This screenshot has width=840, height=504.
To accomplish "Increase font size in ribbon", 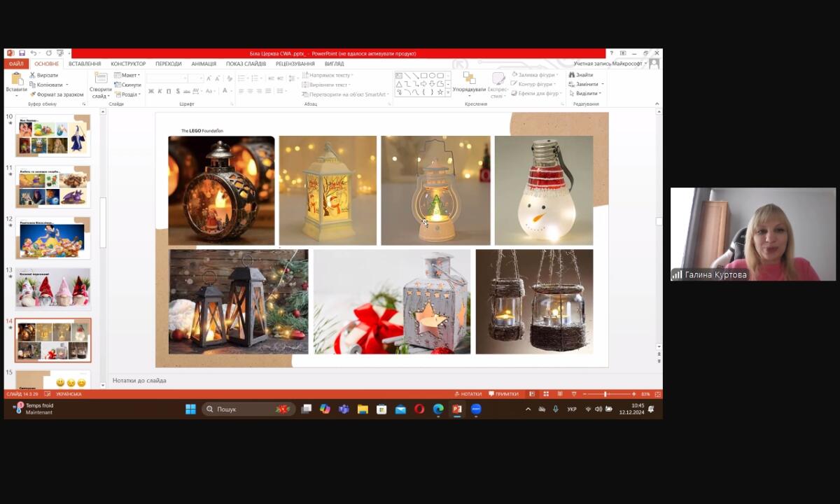I will tap(209, 78).
